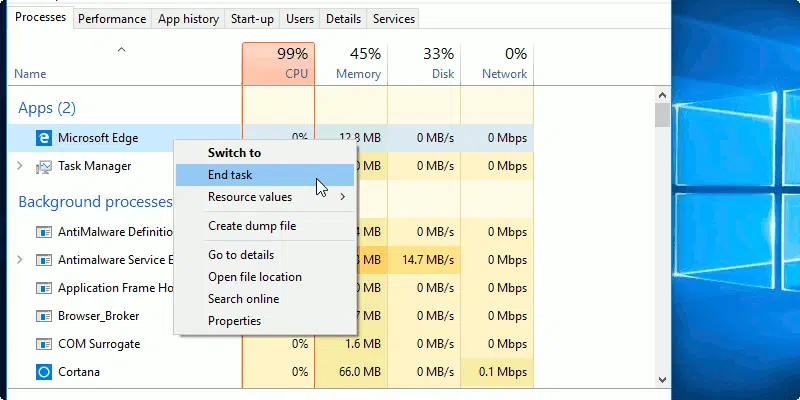Click the Microsoft Edge app icon

click(43, 138)
